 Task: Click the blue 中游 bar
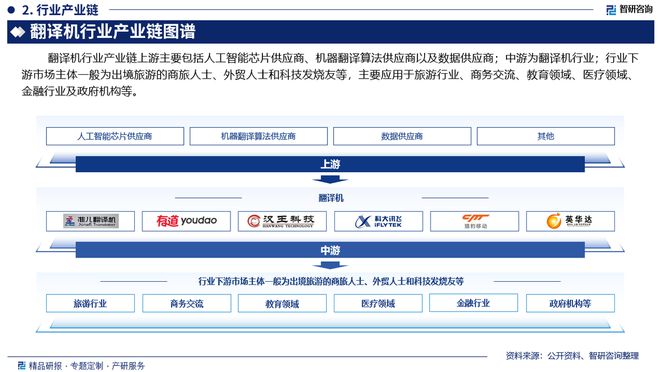pos(330,250)
